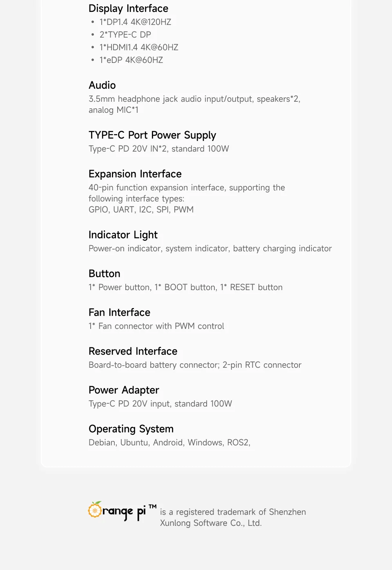Screen dimensions: 392x570
Task: Click the 1*HDMI1.4 4K@60HZ list entry
Action: click(139, 47)
